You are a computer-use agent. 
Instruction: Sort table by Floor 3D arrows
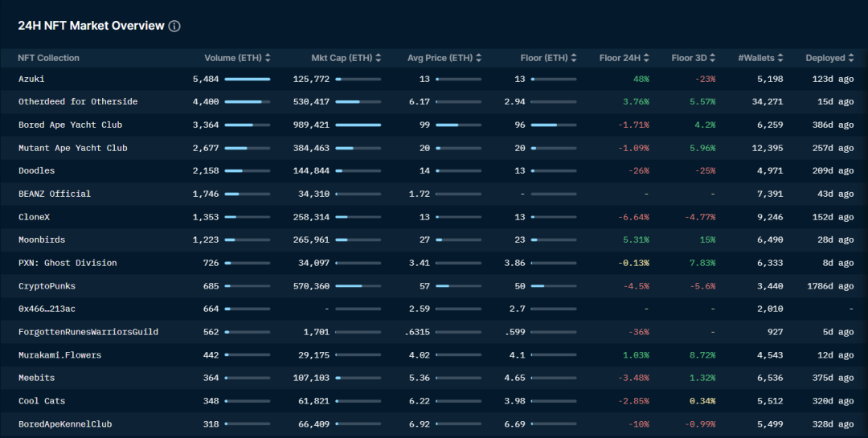712,58
